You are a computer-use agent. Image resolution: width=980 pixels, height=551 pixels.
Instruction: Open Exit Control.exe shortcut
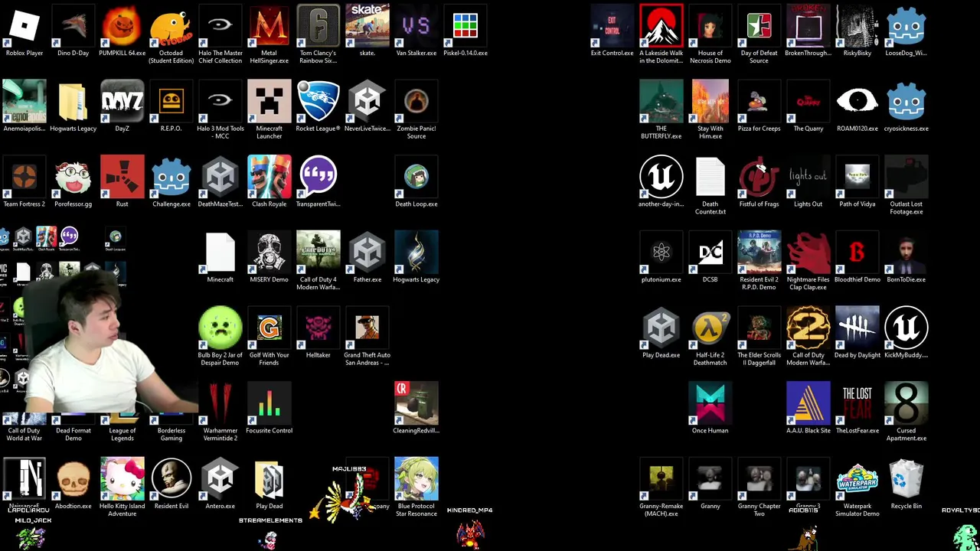click(612, 26)
